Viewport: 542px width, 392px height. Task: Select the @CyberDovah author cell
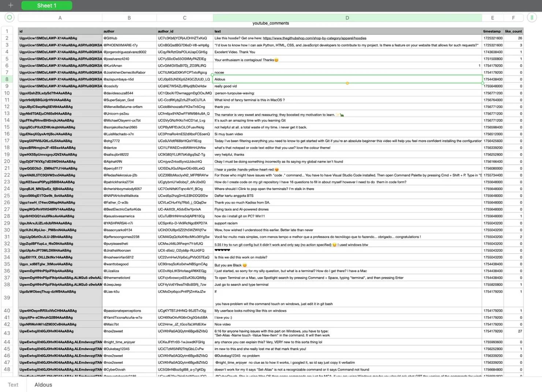pyautogui.click(x=129, y=369)
